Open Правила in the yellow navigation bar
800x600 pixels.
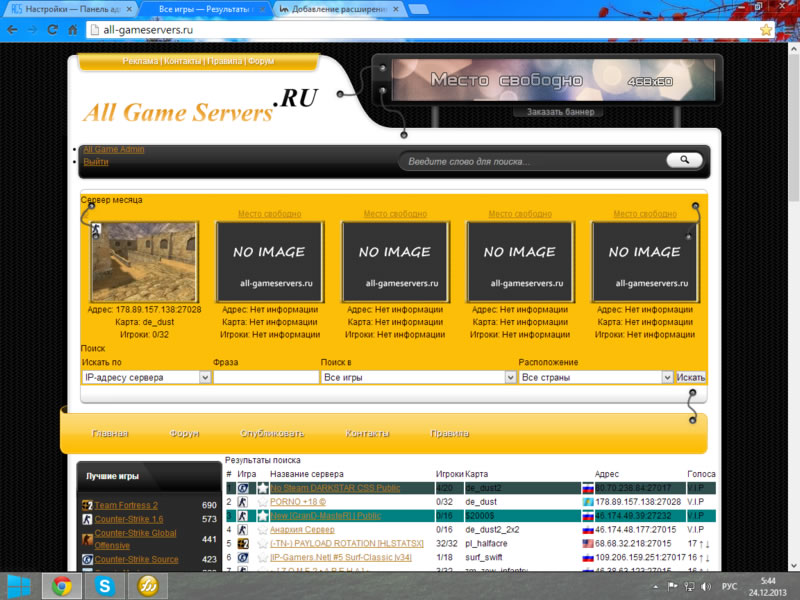coord(449,433)
